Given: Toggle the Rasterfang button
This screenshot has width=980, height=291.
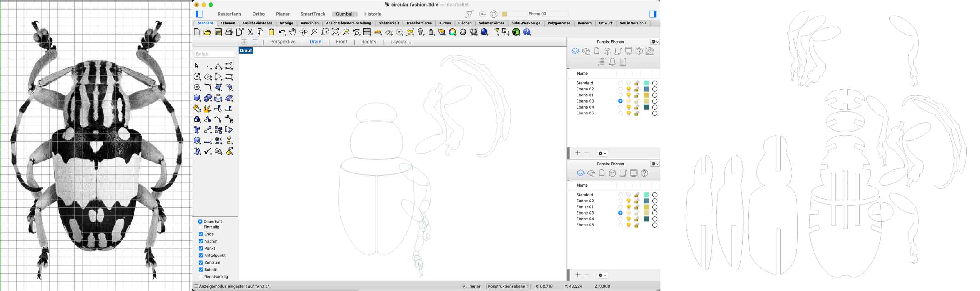Looking at the screenshot, I should (229, 14).
